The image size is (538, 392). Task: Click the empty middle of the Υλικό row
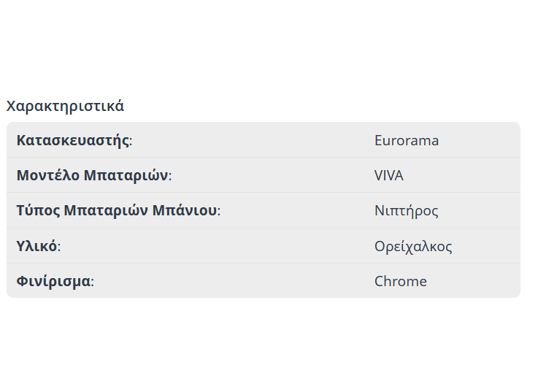219,246
